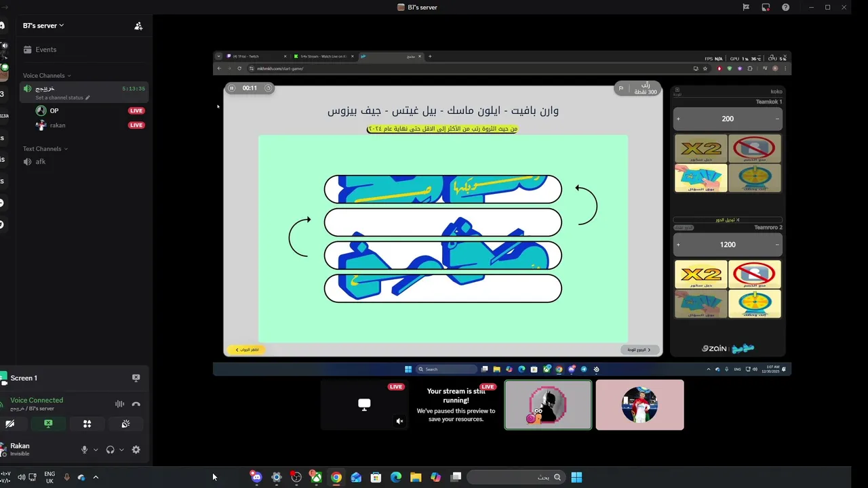Select the pink background participant tile
Screen dimensions: 868x488
coord(639,405)
